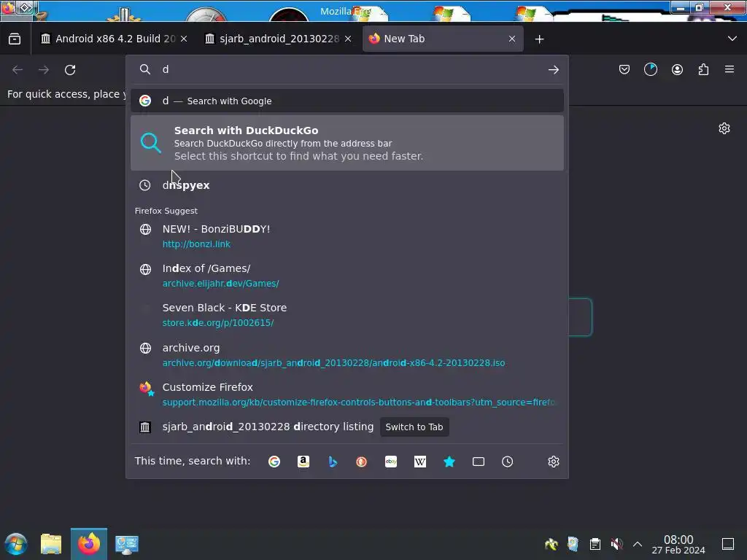747x560 pixels.
Task: Open the archive.org download suggestion
Action: point(347,355)
